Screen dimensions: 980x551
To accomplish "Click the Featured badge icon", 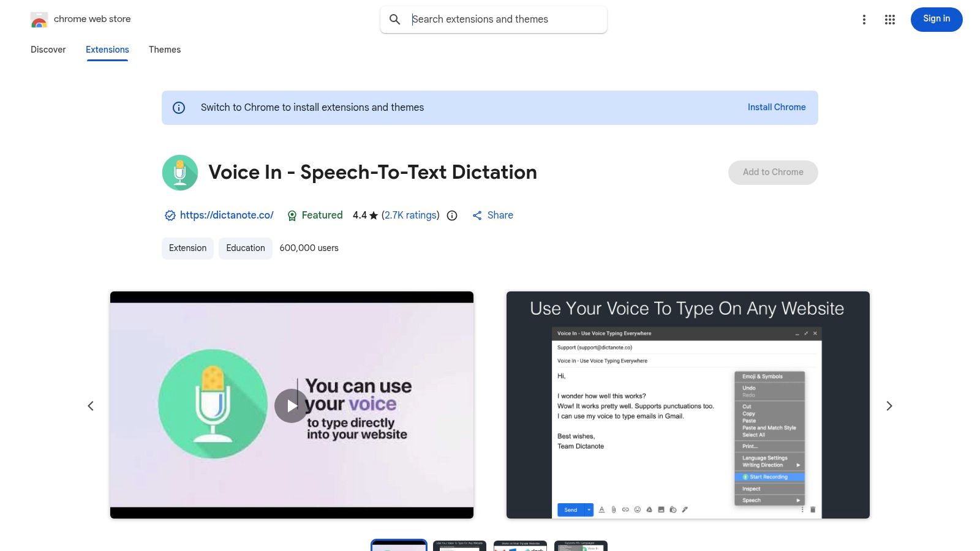I will pos(292,216).
